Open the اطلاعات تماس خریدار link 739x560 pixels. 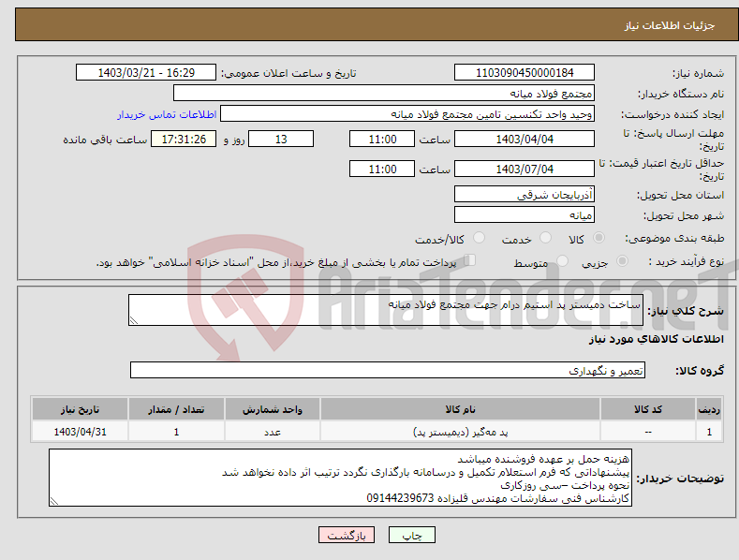point(167,114)
